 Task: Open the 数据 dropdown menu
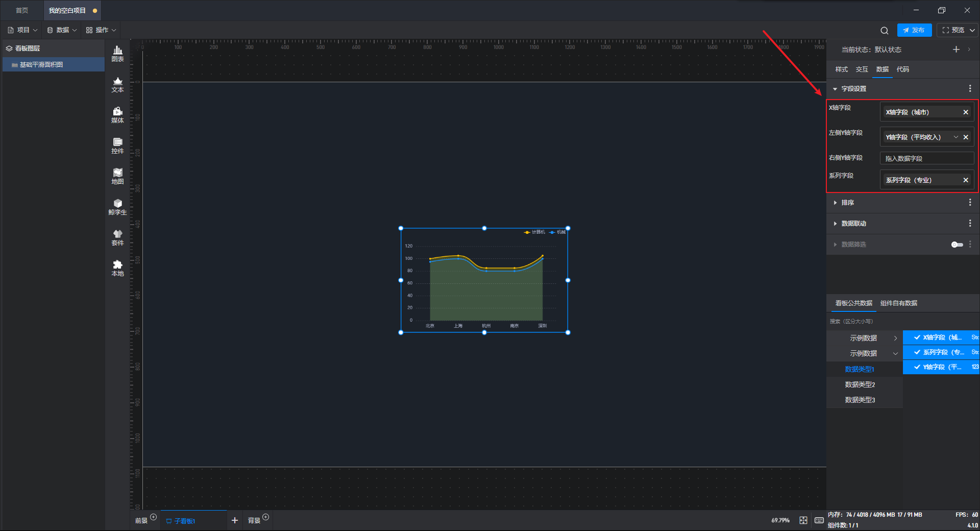[x=62, y=30]
